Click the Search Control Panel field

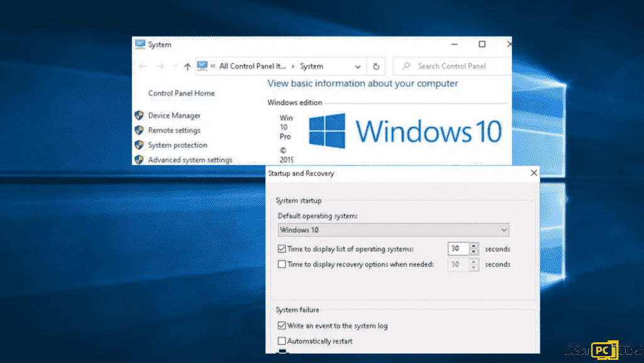pos(453,66)
